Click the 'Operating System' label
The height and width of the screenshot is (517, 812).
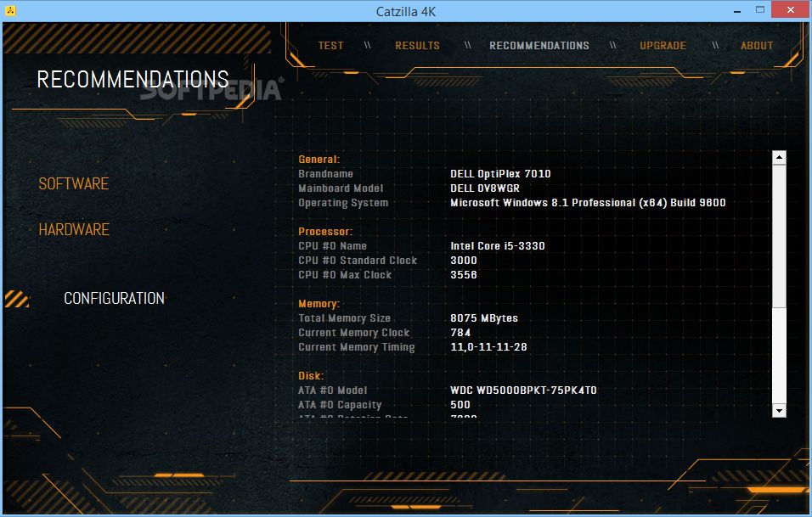pyautogui.click(x=343, y=203)
